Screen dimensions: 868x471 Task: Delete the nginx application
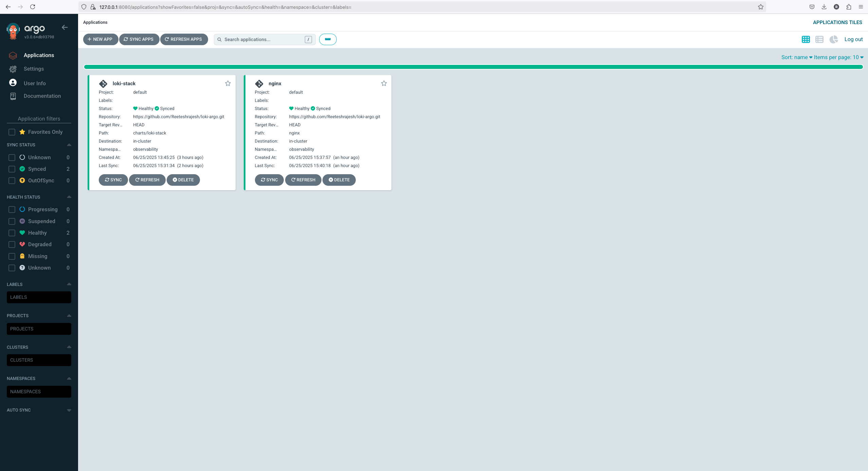click(x=339, y=180)
